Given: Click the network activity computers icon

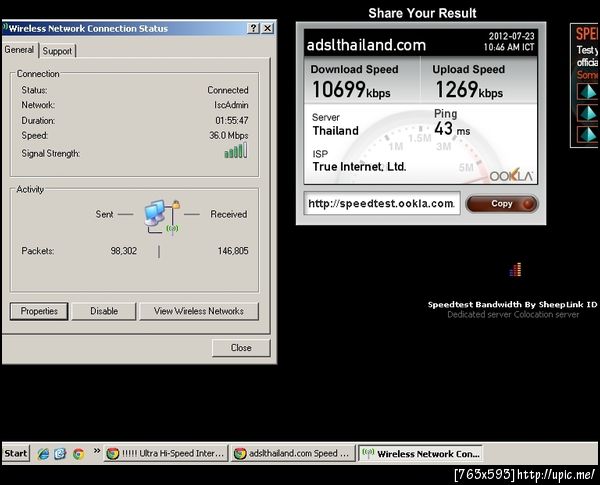Looking at the screenshot, I should (x=161, y=217).
